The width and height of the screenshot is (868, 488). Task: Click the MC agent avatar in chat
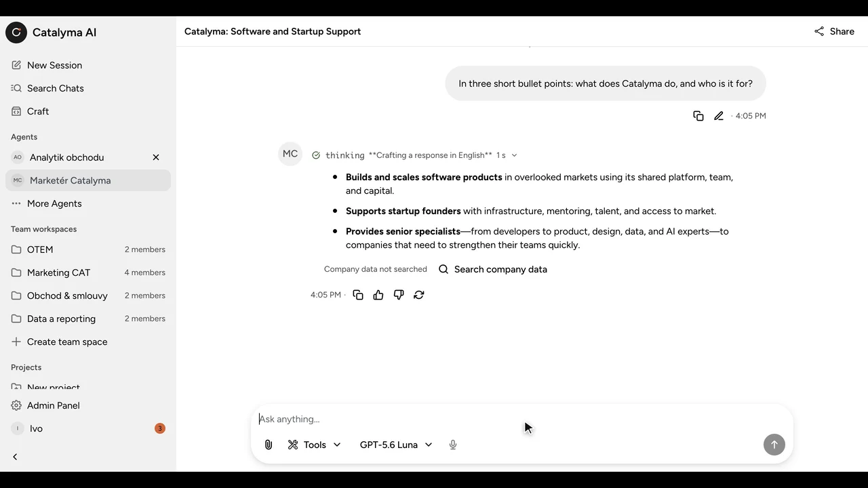click(x=290, y=154)
